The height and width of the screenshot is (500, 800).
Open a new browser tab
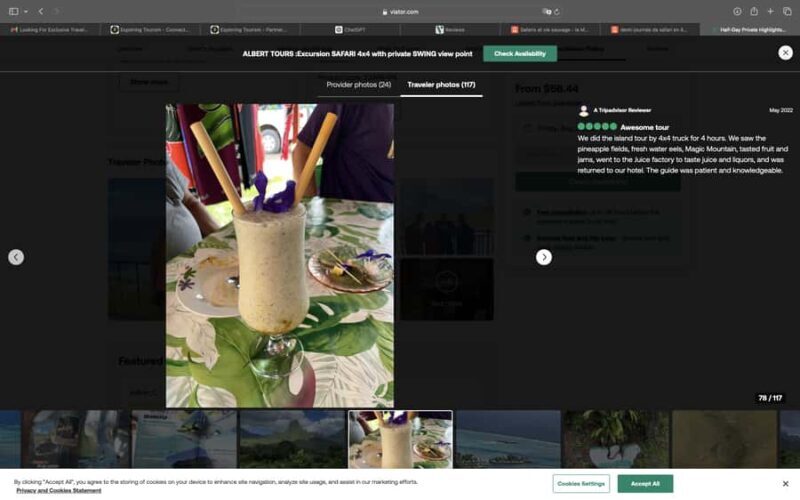coord(770,11)
